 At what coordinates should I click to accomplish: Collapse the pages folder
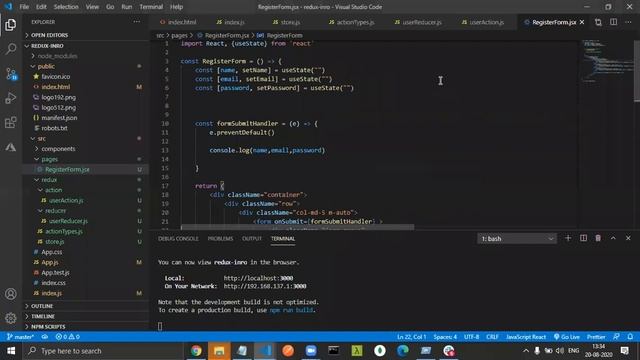pyautogui.click(x=86, y=159)
